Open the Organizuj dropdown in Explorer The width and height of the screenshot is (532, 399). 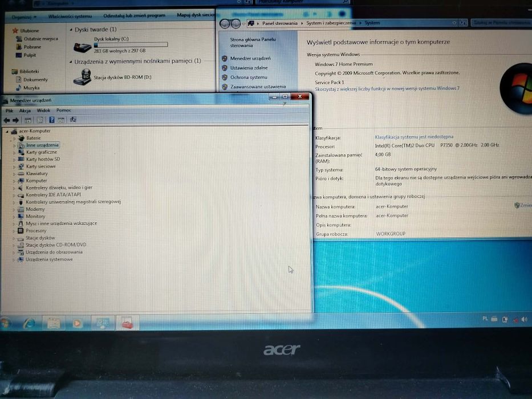(24, 17)
